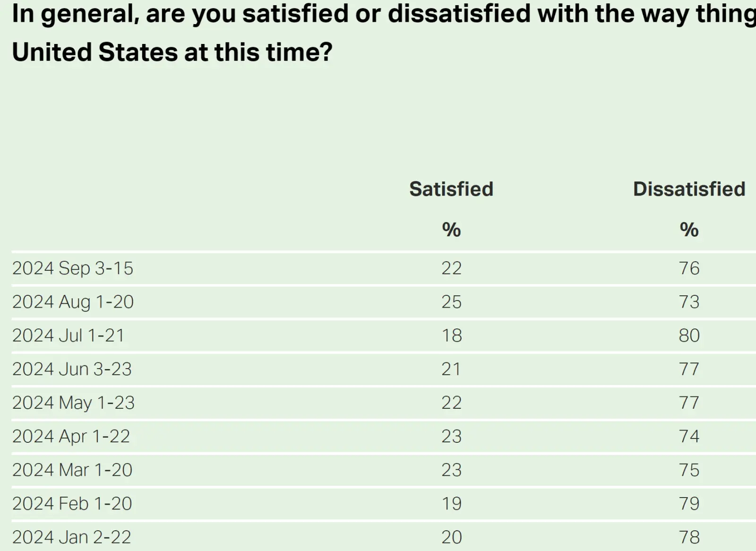Click the dissatisfied value 76 for September
This screenshot has height=551, width=756.
(x=689, y=268)
